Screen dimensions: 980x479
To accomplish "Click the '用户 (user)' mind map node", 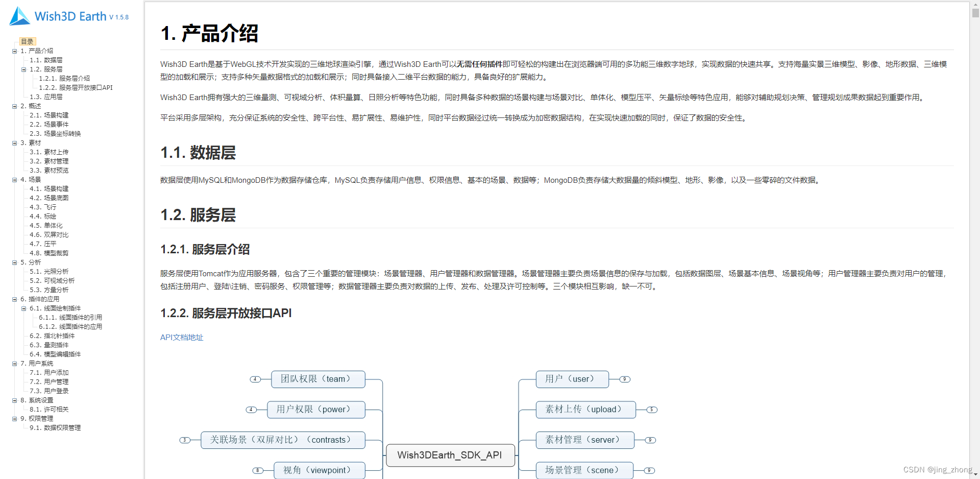I will [x=572, y=379].
